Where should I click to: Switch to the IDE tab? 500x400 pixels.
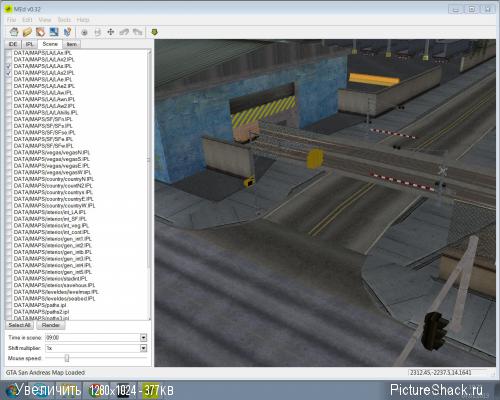point(13,44)
